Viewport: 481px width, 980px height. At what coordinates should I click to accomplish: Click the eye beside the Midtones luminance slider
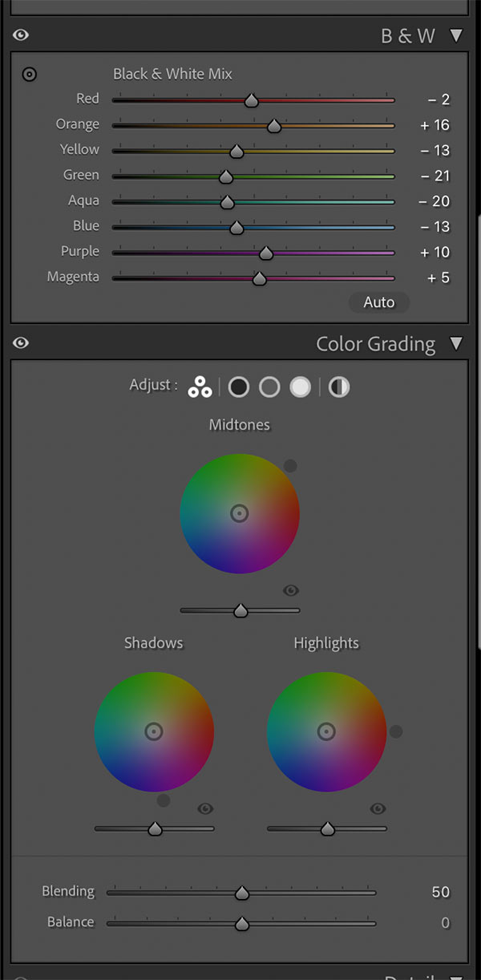291,590
